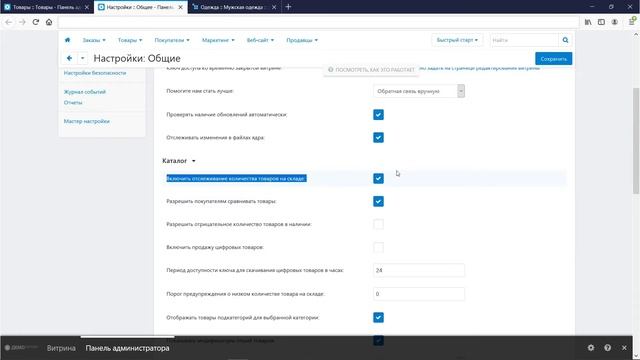The image size is (640, 360).
Task: Open the gear settings icon in bottom bar
Action: 591,348
